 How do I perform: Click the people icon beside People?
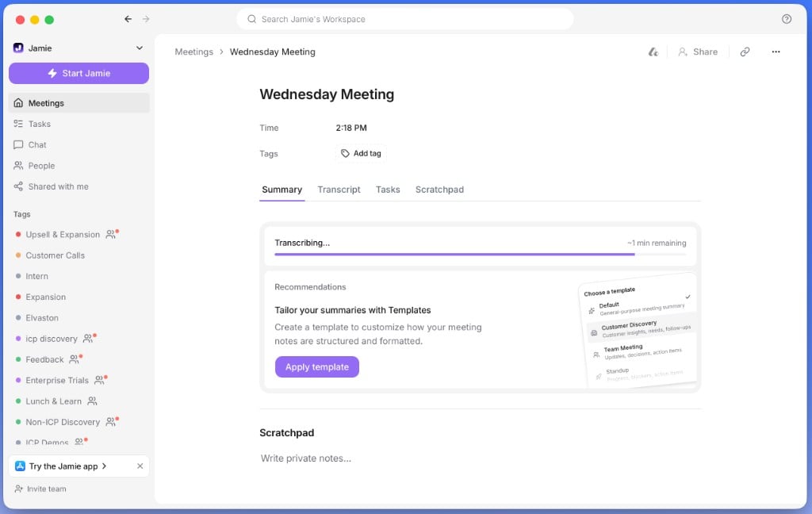click(18, 165)
